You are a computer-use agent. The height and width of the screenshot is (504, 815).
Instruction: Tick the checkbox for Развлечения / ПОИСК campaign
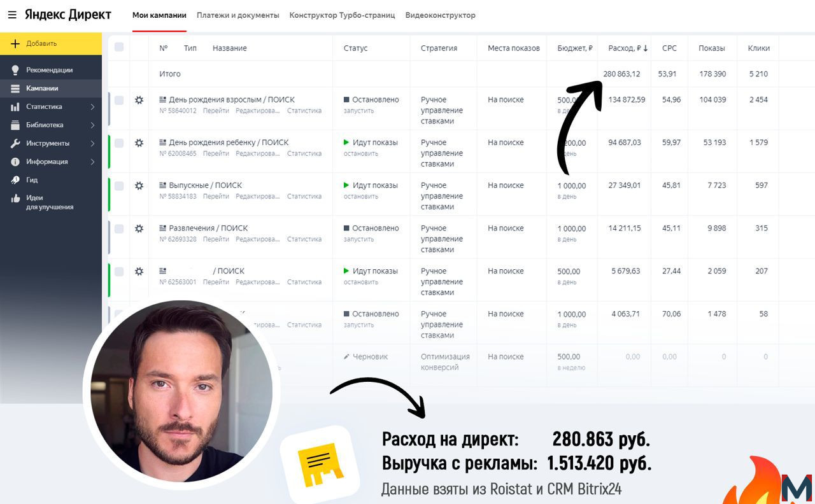click(x=119, y=228)
